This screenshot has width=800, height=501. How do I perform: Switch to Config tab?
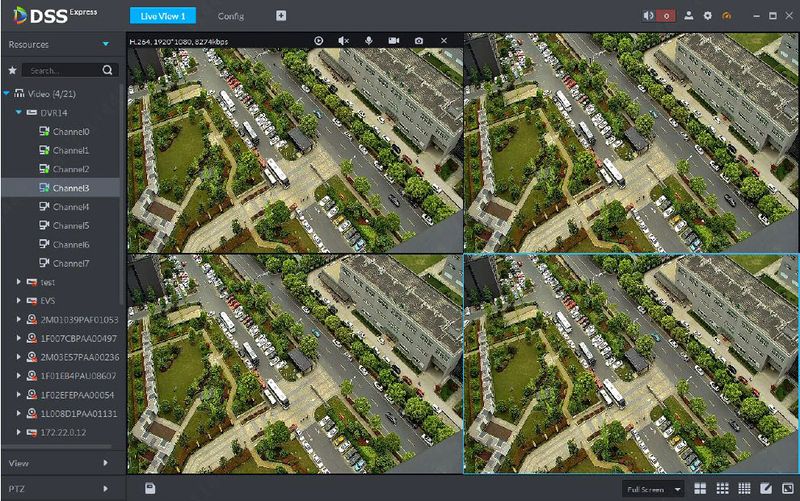231,16
